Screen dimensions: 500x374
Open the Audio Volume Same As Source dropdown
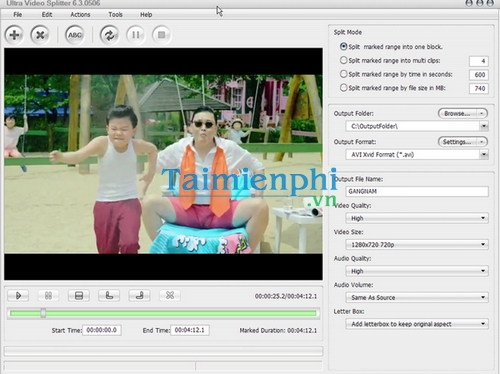tap(483, 297)
